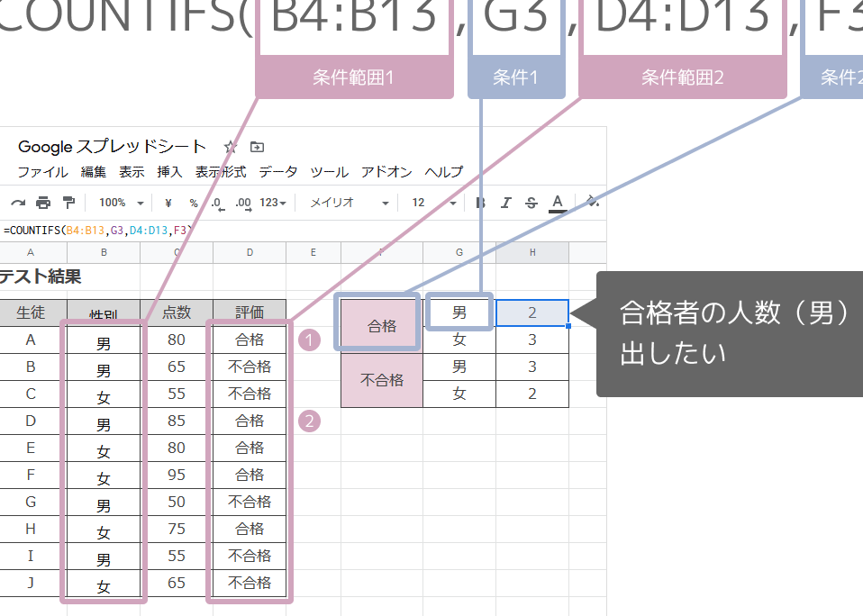Click the テスト結果 title cell
This screenshot has width=863, height=616.
point(41,276)
